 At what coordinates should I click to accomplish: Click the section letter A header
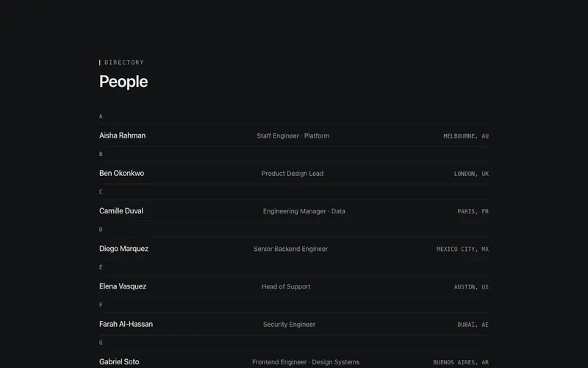[101, 116]
